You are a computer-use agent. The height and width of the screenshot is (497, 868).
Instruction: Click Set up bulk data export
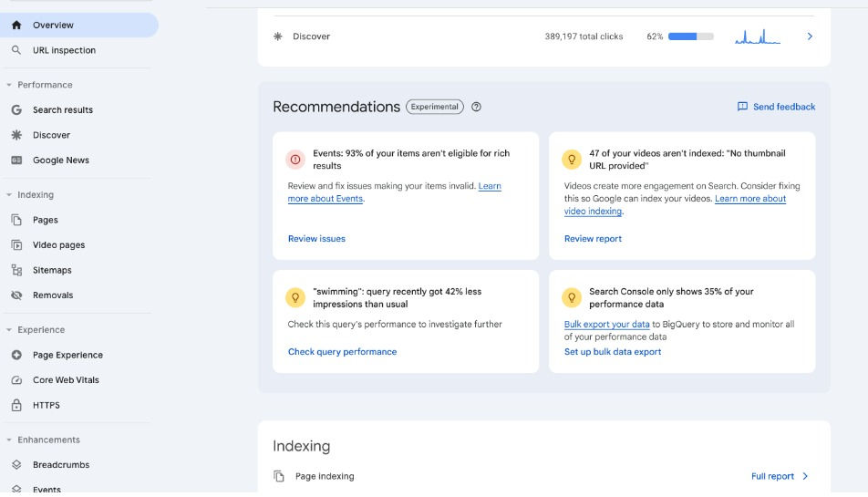coord(613,351)
